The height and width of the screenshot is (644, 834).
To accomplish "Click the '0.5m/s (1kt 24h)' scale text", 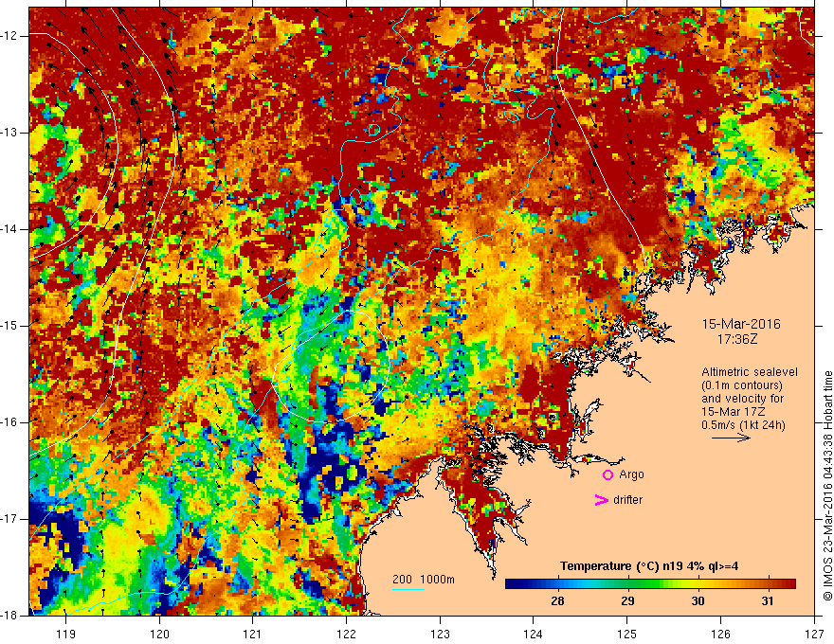I will (x=743, y=425).
